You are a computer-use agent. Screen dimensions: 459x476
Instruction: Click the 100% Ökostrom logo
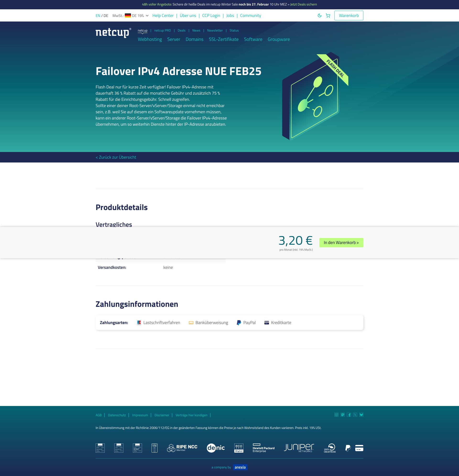point(330,448)
